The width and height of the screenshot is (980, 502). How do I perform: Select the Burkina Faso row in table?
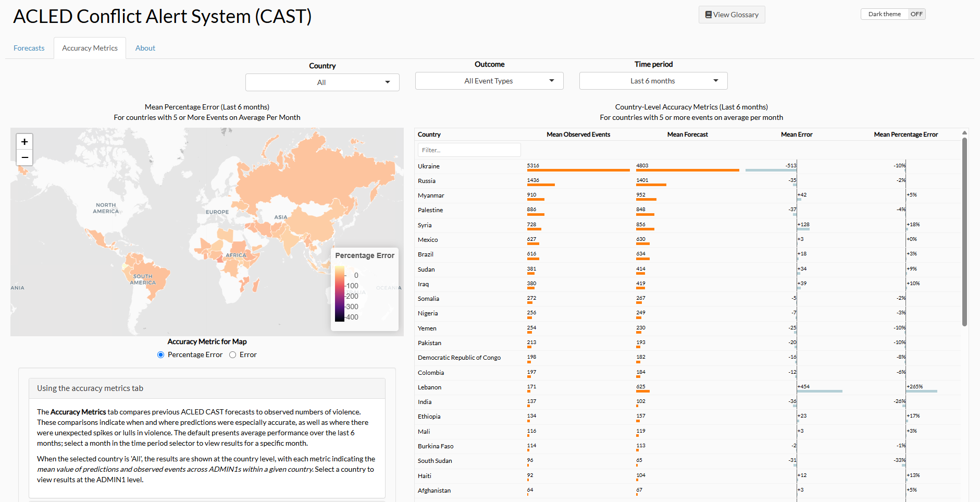click(688, 446)
